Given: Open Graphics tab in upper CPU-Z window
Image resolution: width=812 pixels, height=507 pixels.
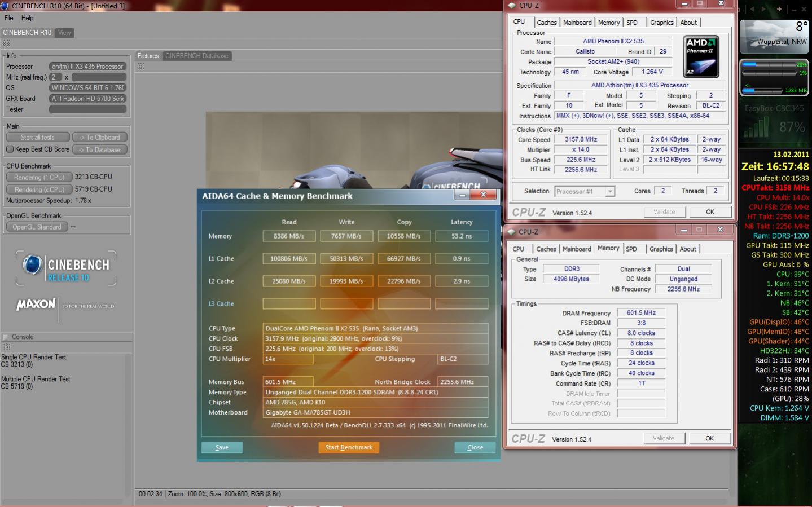Looking at the screenshot, I should (661, 23).
